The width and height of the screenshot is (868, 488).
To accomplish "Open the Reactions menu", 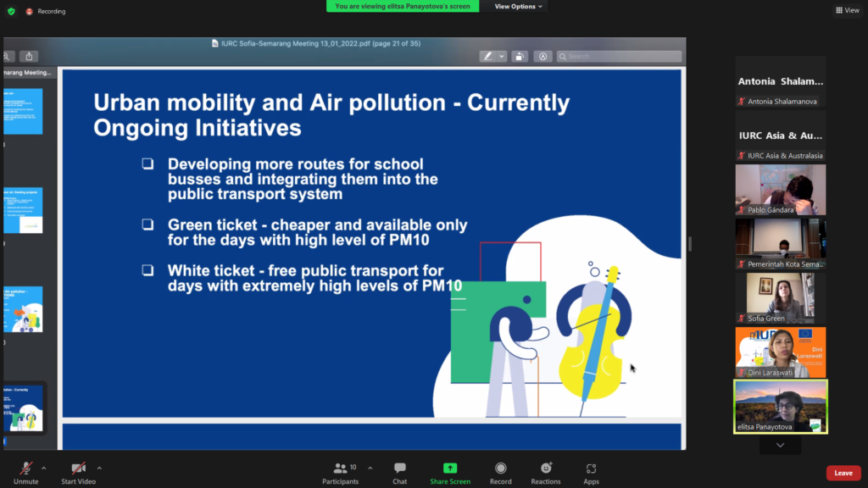I will [x=546, y=469].
